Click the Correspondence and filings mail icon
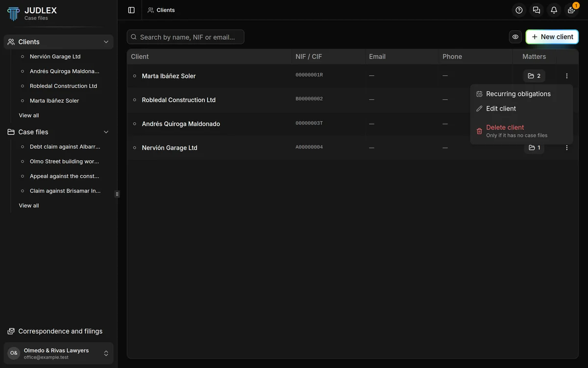This screenshot has width=588, height=368. [11, 331]
